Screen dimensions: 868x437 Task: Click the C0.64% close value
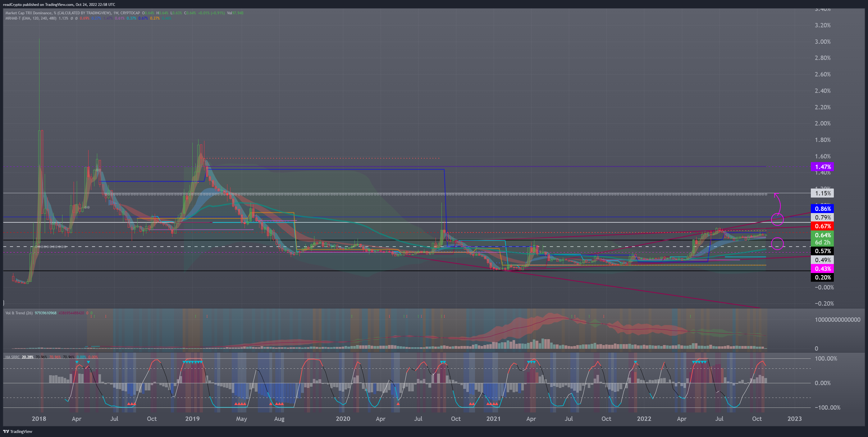190,13
